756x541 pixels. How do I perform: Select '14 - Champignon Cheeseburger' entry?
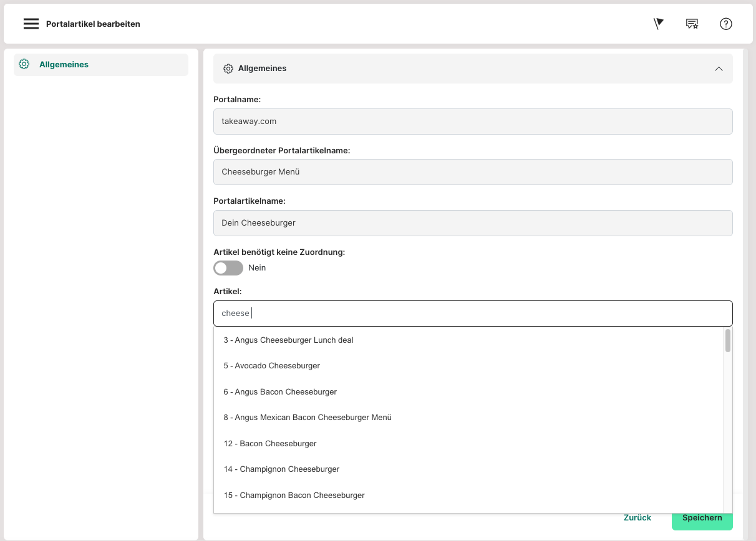[x=281, y=469]
